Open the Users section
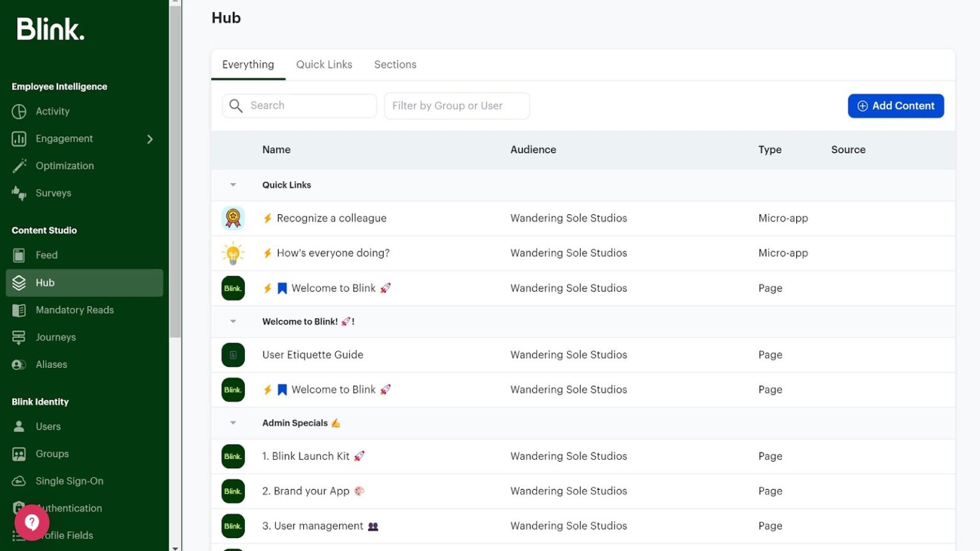The image size is (980, 551). point(20,426)
